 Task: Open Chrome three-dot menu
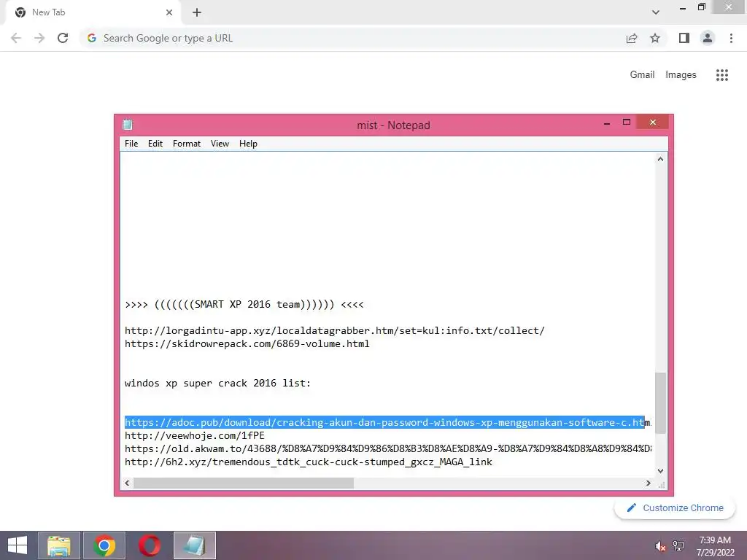(x=731, y=38)
